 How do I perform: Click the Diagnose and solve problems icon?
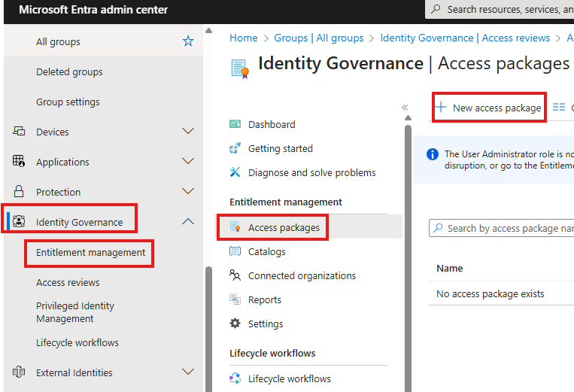pyautogui.click(x=235, y=172)
